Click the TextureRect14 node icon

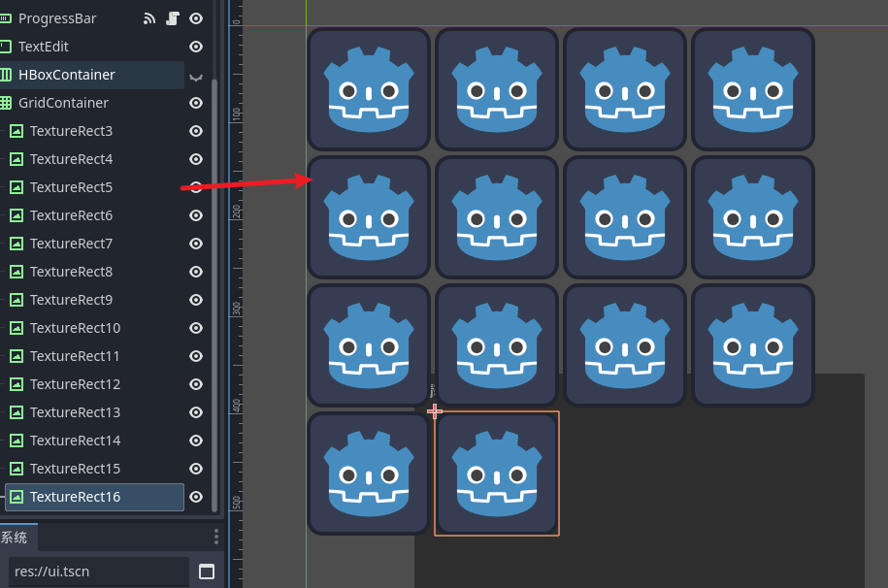point(16,441)
